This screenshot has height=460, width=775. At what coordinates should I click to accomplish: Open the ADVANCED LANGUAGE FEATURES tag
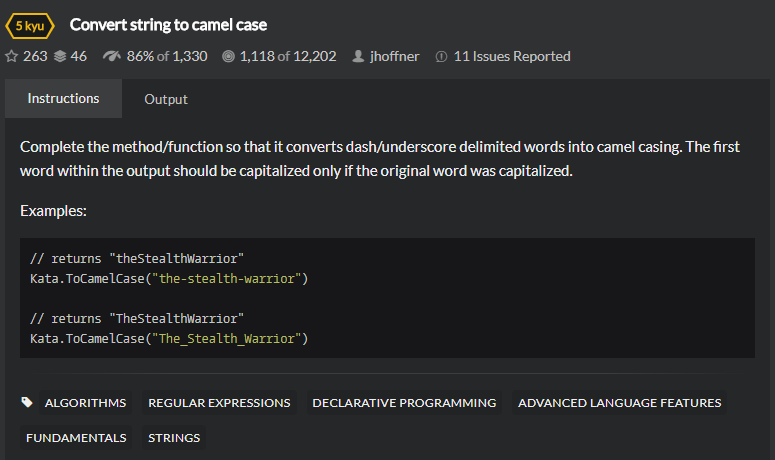tap(619, 403)
